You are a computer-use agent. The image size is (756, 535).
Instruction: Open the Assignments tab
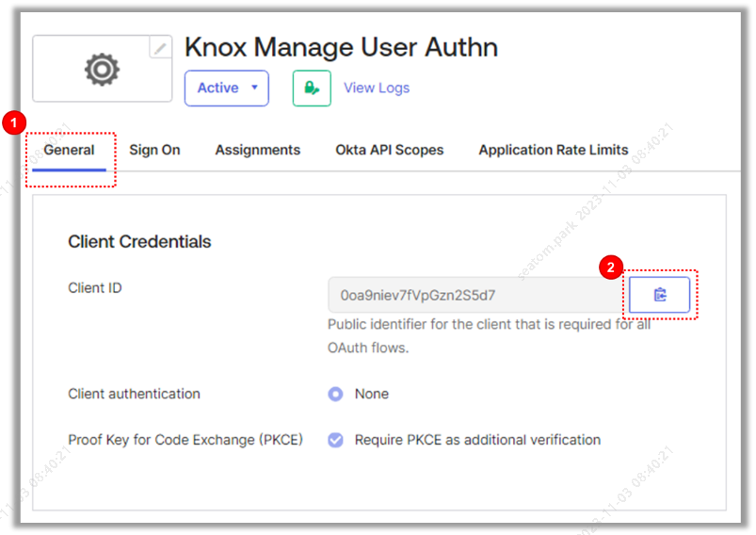[258, 150]
